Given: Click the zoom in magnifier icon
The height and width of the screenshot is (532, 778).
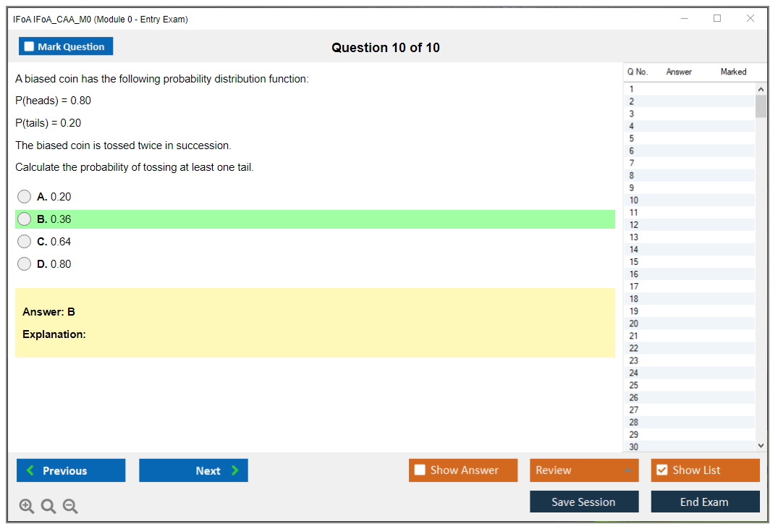Looking at the screenshot, I should tap(27, 507).
